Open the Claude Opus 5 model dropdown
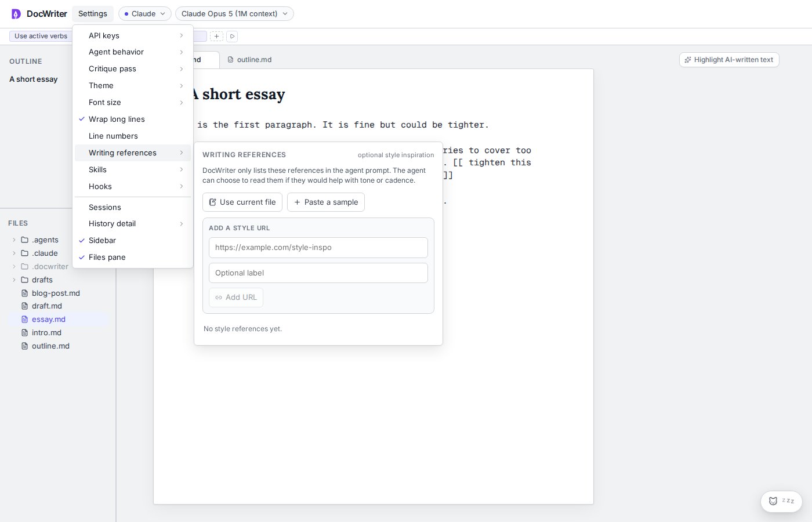Screen dimensions: 812x522 pyautogui.click(x=234, y=14)
